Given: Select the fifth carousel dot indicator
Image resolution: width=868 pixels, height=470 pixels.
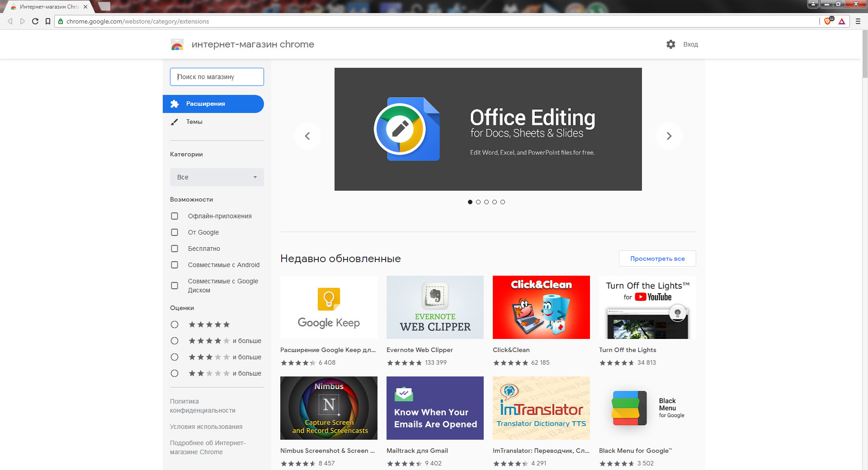Looking at the screenshot, I should click(503, 202).
